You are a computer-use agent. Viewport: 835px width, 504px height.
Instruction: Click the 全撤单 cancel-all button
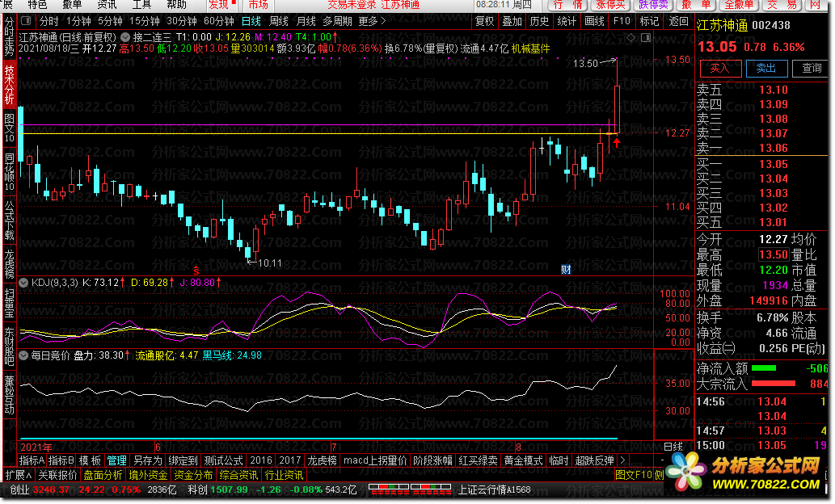pos(739,6)
